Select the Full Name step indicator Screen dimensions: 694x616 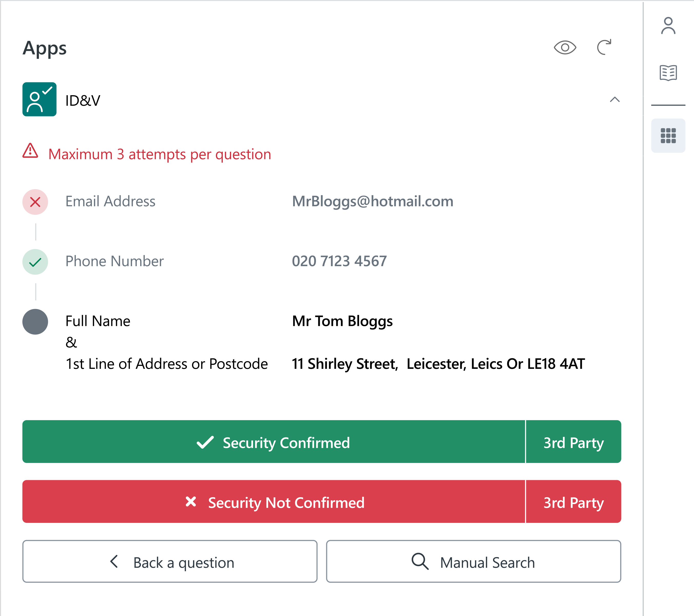(35, 322)
